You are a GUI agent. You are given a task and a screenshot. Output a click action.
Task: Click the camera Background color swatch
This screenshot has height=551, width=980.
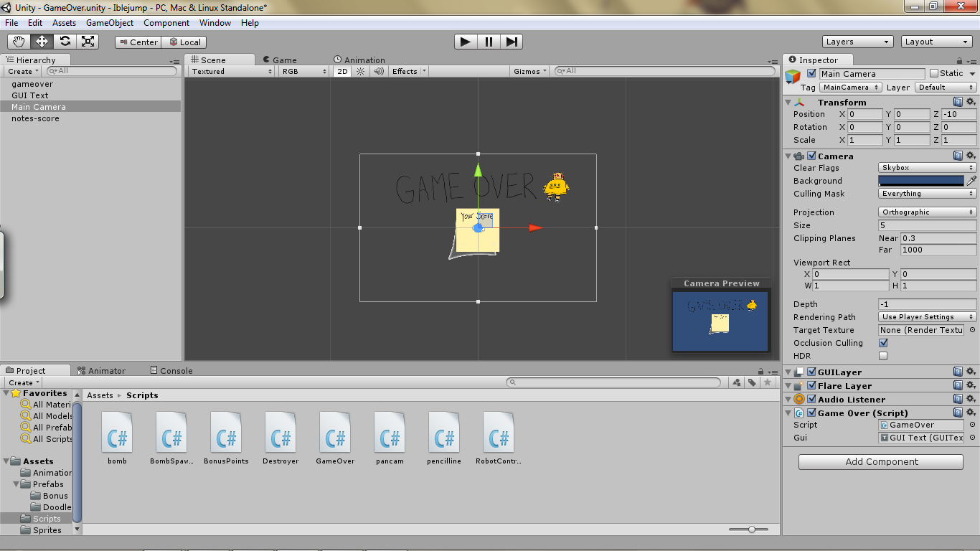(921, 181)
